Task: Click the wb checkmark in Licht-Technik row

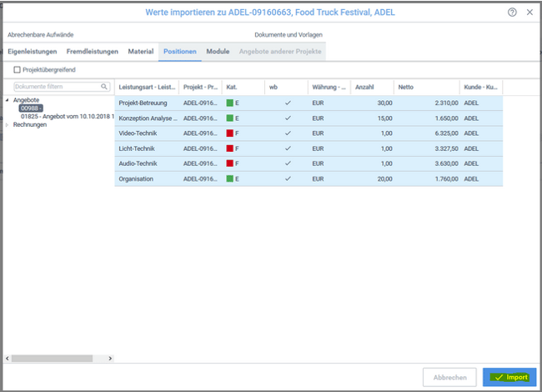Action: pyautogui.click(x=288, y=148)
